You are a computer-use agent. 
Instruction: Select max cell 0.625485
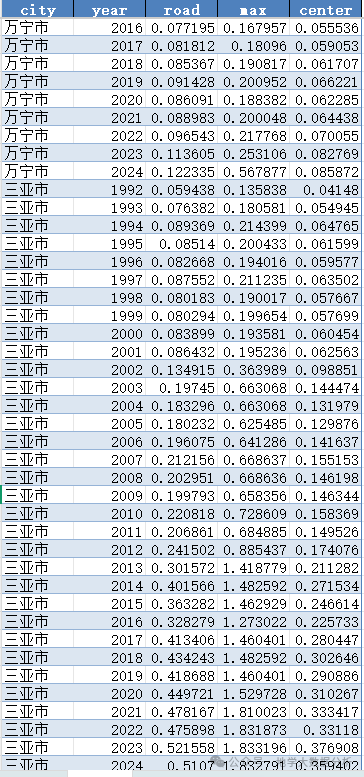tap(253, 423)
